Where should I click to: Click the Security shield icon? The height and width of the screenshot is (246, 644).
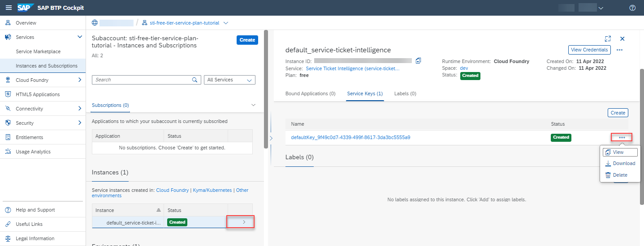[x=8, y=123]
